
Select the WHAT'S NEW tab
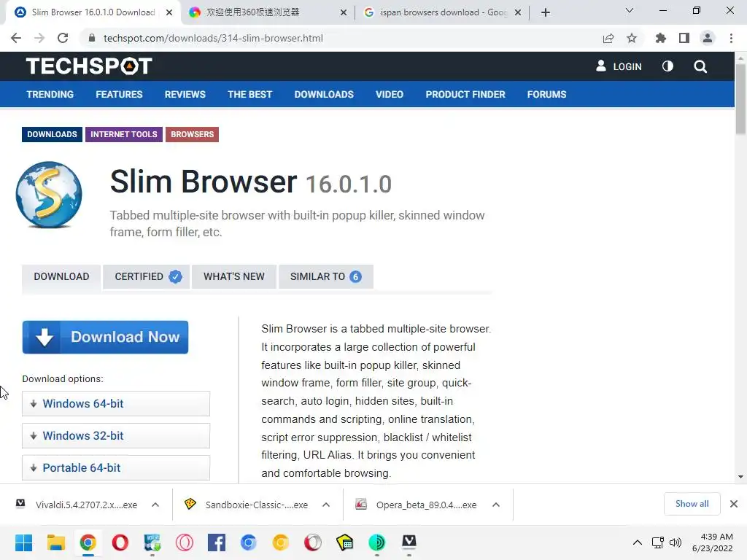pos(234,276)
